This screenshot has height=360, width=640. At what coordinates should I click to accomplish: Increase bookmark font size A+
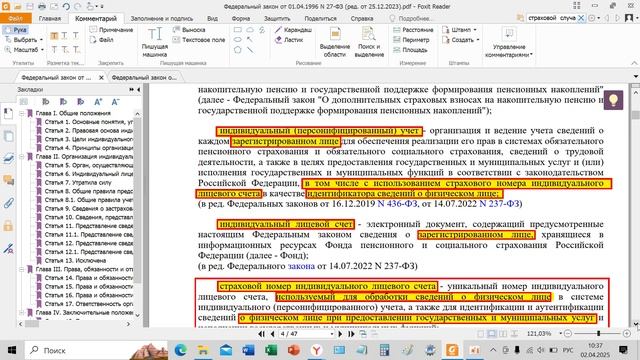[98, 102]
